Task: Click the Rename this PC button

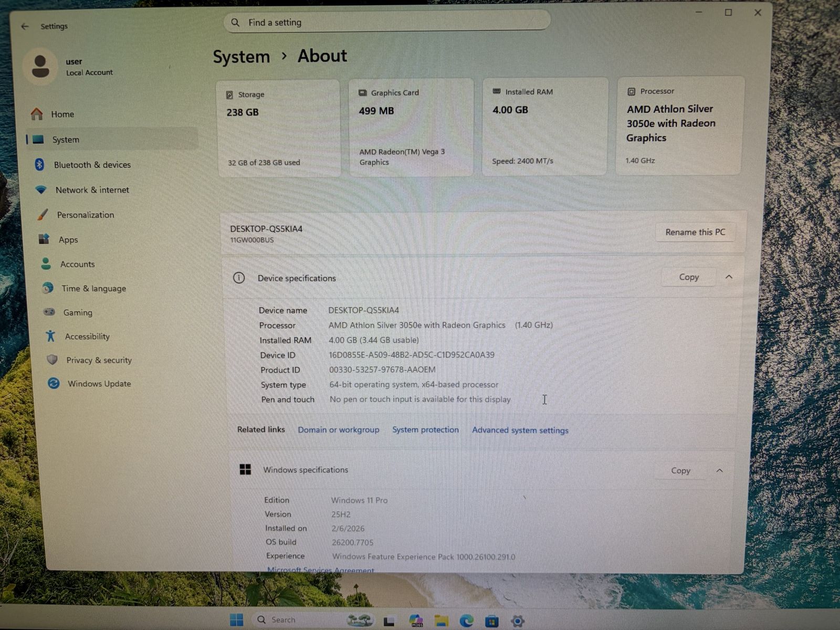Action: click(695, 232)
